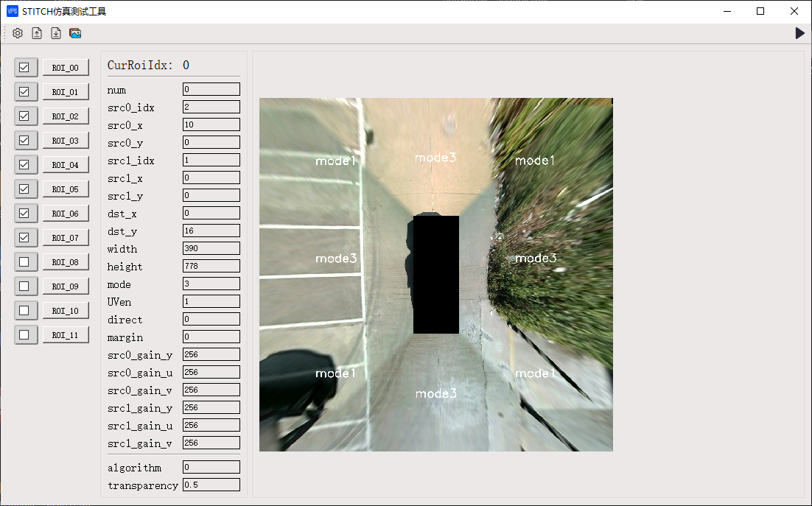The height and width of the screenshot is (506, 812).
Task: Click the ROI_05 button
Action: pos(66,189)
